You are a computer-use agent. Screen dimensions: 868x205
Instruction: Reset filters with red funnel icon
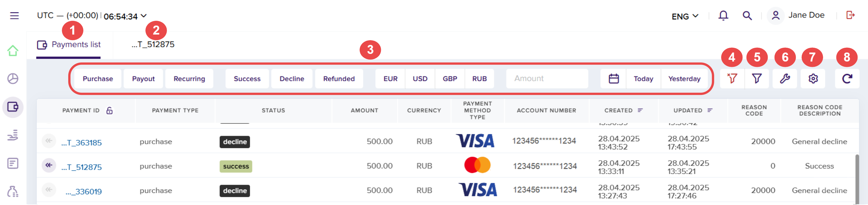click(x=732, y=79)
